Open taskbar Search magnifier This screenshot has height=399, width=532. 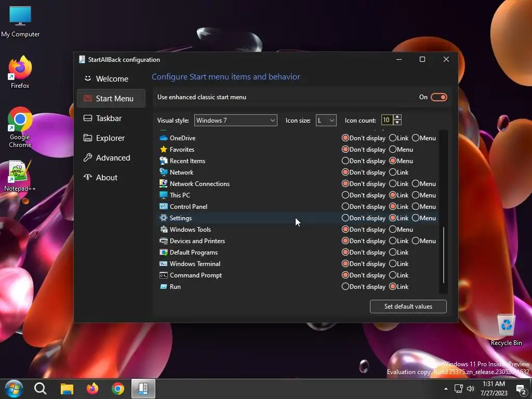pos(41,389)
